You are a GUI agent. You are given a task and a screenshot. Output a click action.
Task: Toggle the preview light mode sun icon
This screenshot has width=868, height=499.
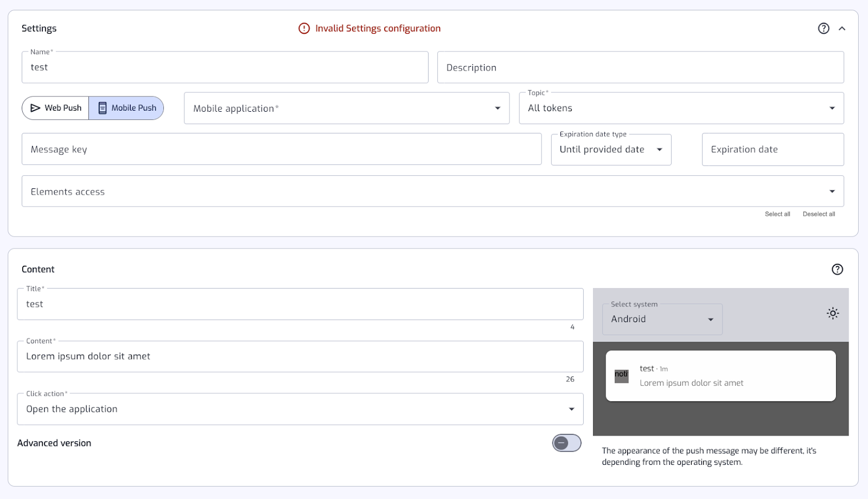coord(833,313)
